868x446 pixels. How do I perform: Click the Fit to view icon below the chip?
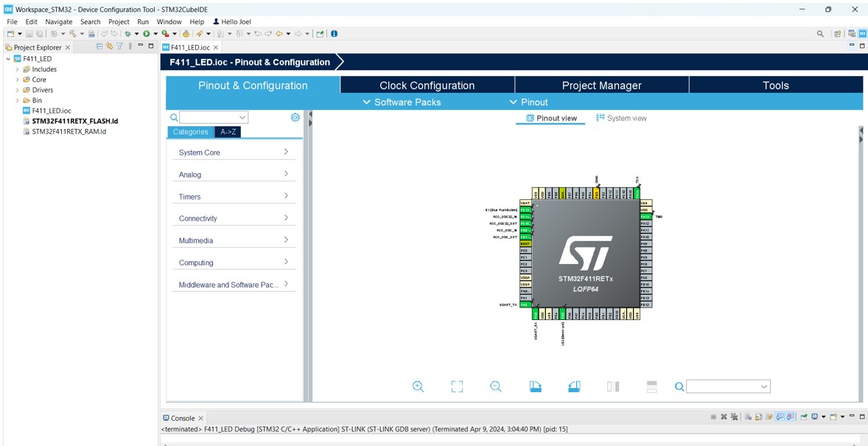[457, 387]
